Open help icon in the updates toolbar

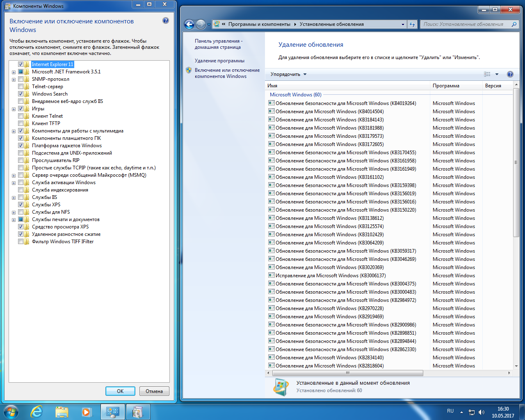[x=510, y=74]
